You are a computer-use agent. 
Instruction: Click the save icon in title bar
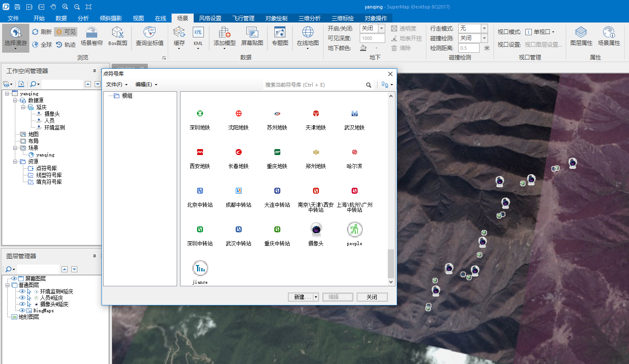click(x=17, y=7)
